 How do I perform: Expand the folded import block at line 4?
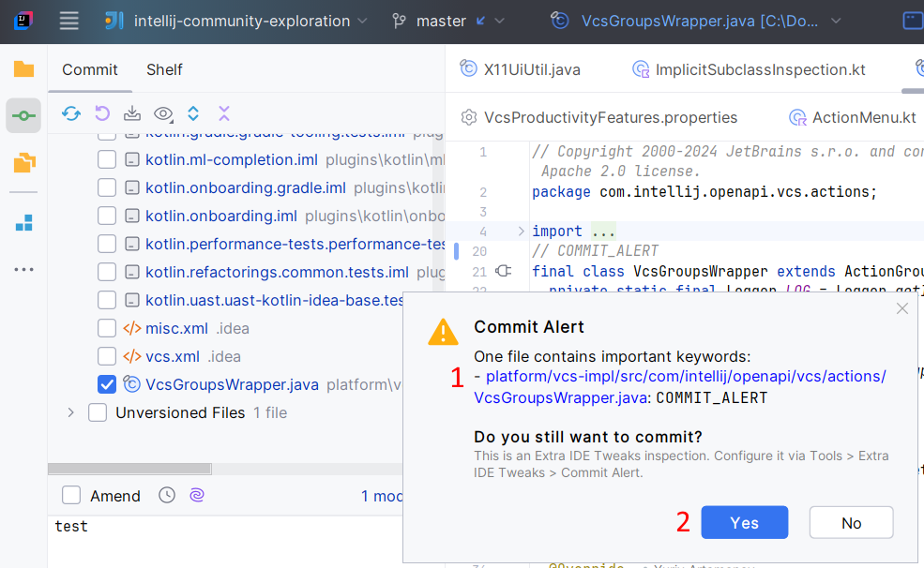(x=521, y=232)
